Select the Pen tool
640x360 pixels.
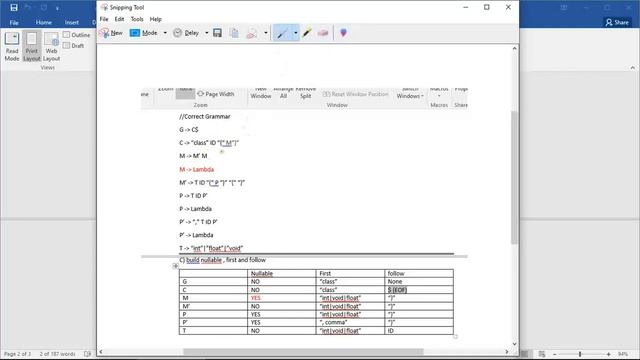click(x=282, y=33)
